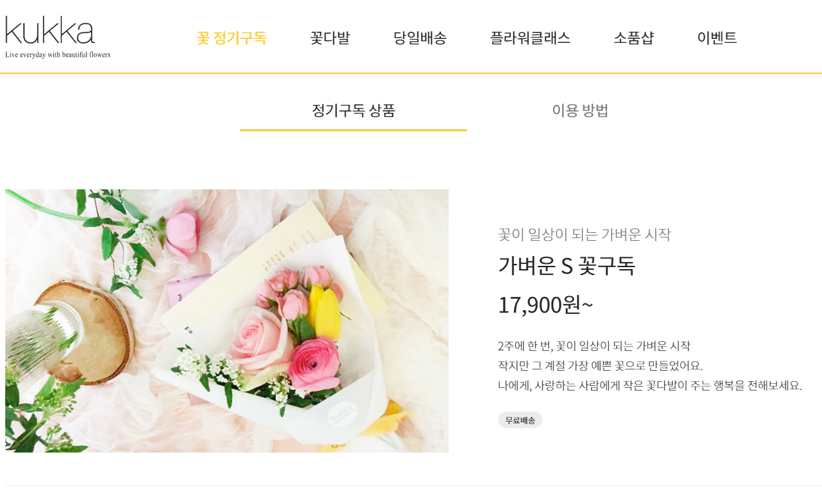Screen dimensions: 822x504
Task: Go to the 꽃다발 menu
Action: (330, 38)
